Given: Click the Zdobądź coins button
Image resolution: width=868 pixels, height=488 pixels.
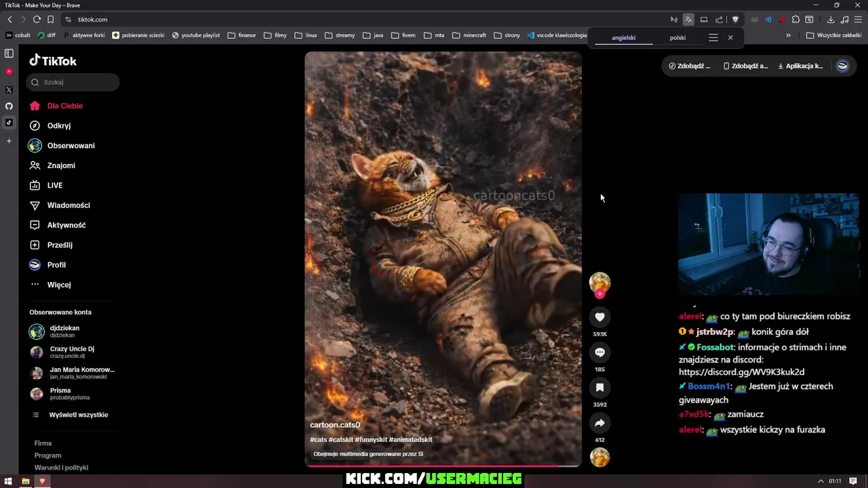Looking at the screenshot, I should tap(690, 66).
